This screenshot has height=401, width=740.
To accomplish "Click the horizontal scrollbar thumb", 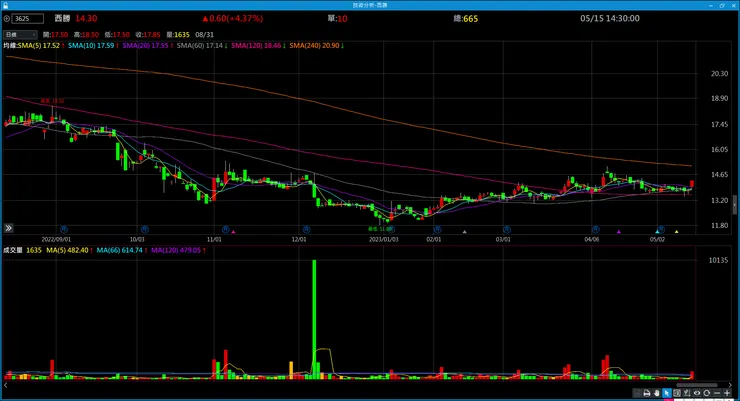I will tap(697, 385).
